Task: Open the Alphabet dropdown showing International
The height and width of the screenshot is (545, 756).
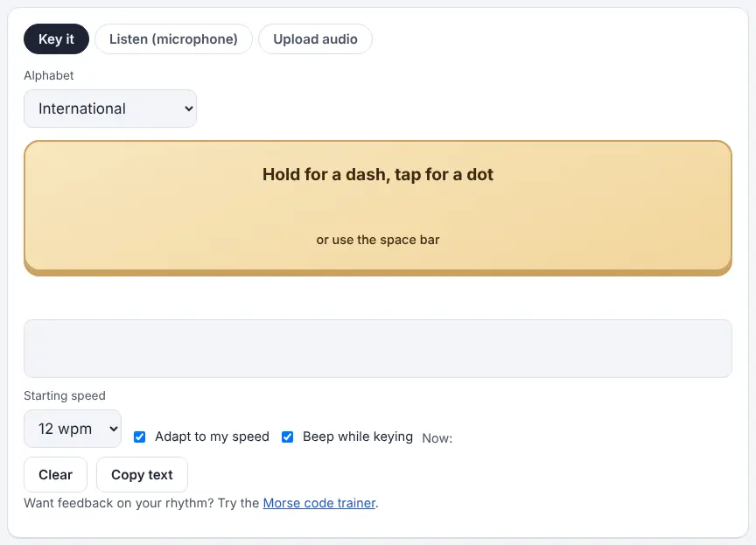Action: (x=110, y=108)
